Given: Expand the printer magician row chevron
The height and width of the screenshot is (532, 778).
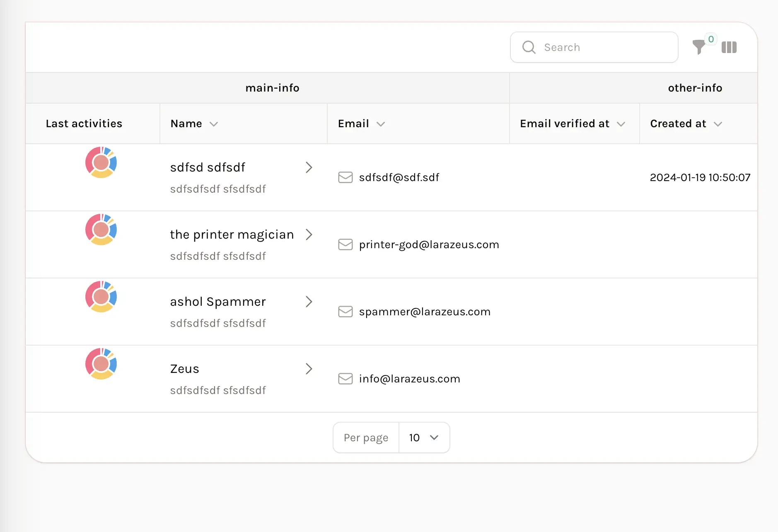Looking at the screenshot, I should click(x=309, y=235).
